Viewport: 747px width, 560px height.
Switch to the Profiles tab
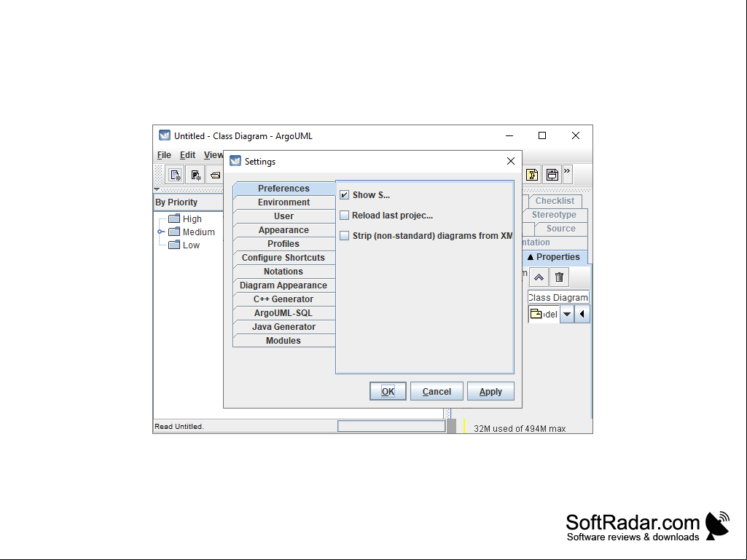coord(284,244)
